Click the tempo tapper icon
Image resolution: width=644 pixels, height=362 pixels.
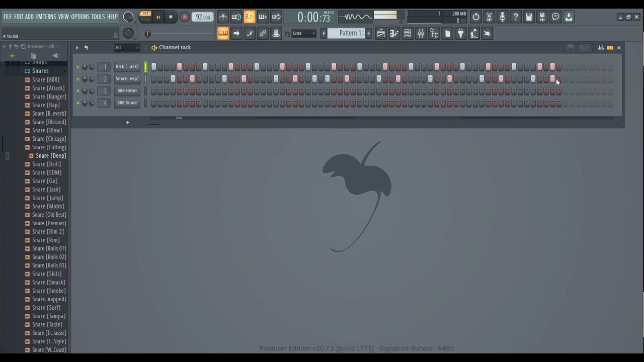pyautogui.click(x=473, y=34)
